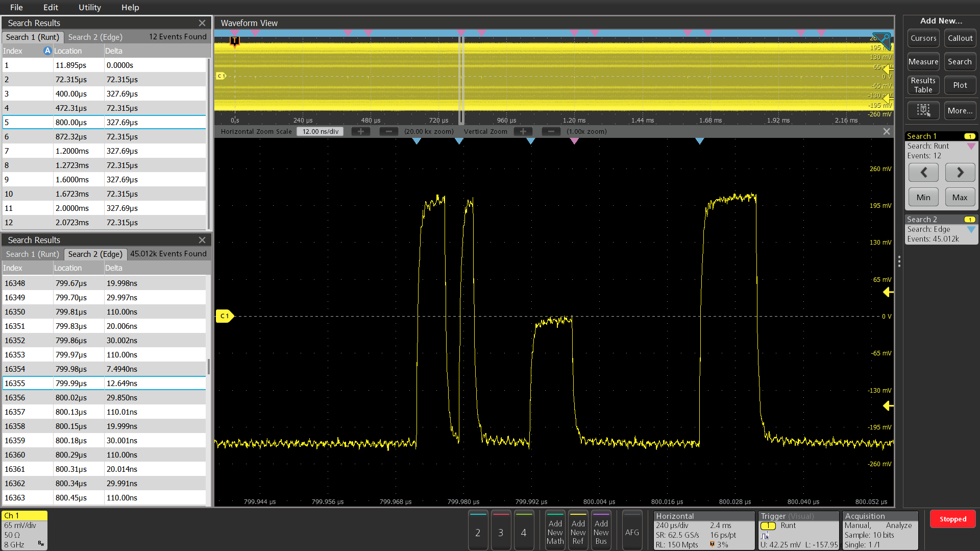The height and width of the screenshot is (551, 980).
Task: Open the Utility menu
Action: click(x=90, y=7)
